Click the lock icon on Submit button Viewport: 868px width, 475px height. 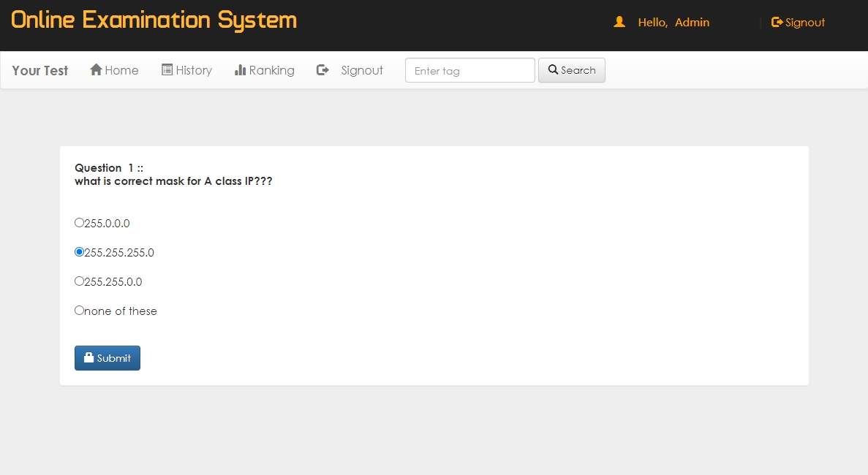pos(88,358)
